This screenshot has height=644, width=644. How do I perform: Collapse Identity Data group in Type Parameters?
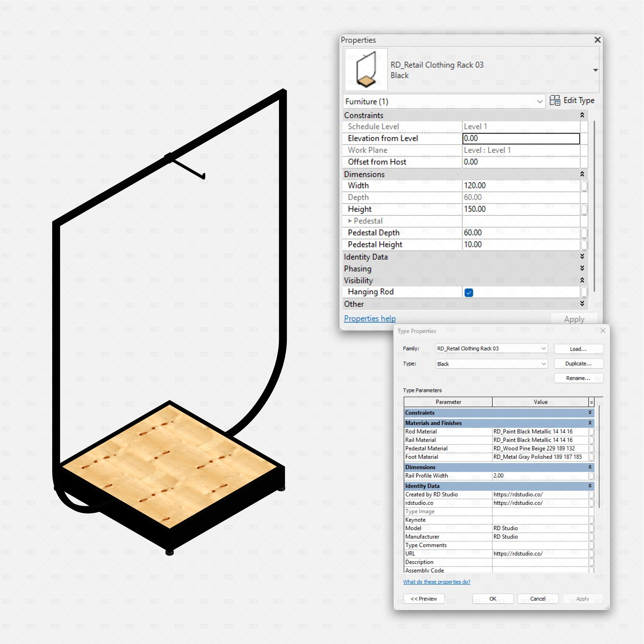(590, 486)
